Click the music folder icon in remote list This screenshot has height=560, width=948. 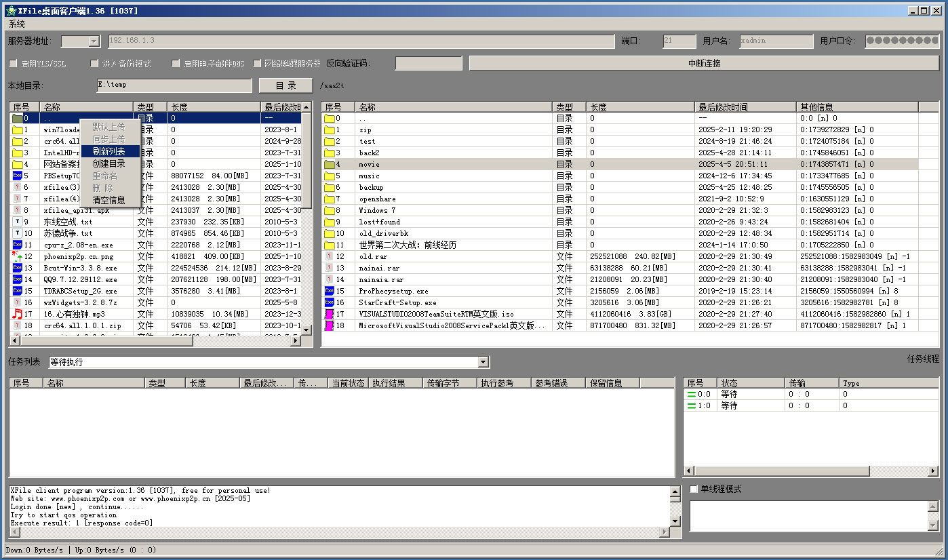pyautogui.click(x=330, y=176)
